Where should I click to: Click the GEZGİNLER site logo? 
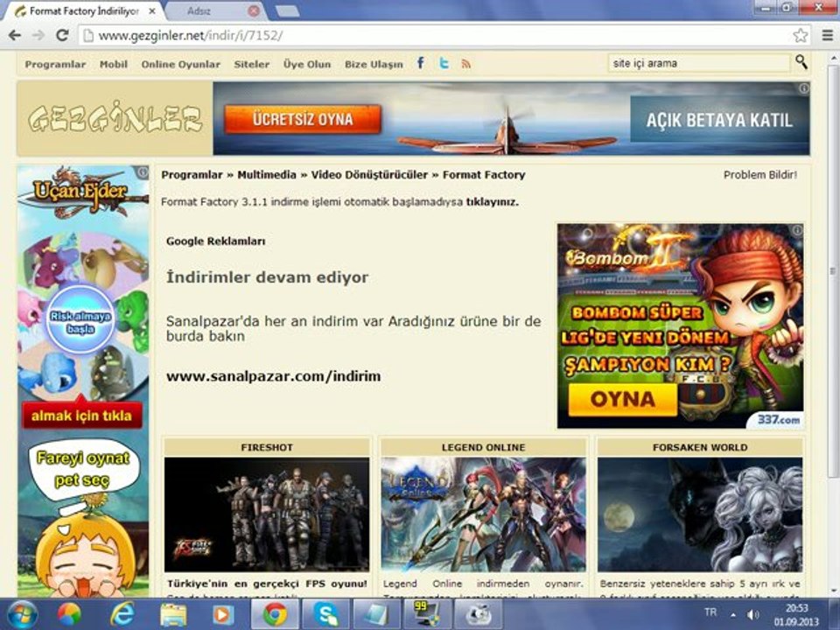point(115,118)
